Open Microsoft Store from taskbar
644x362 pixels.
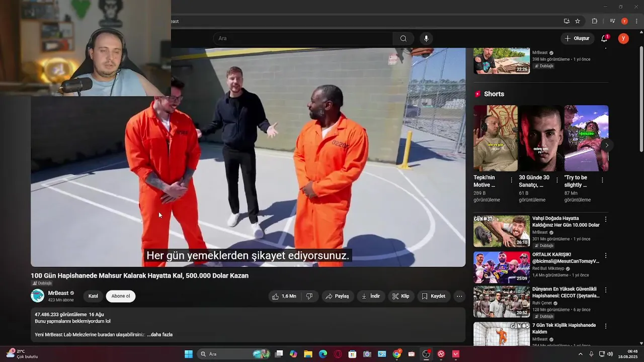tap(353, 354)
